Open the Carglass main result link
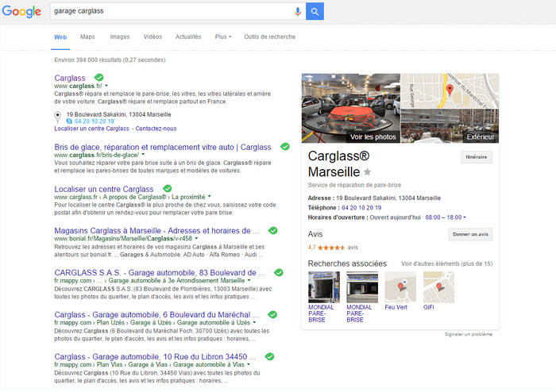Image resolution: width=556 pixels, height=392 pixels. point(70,78)
